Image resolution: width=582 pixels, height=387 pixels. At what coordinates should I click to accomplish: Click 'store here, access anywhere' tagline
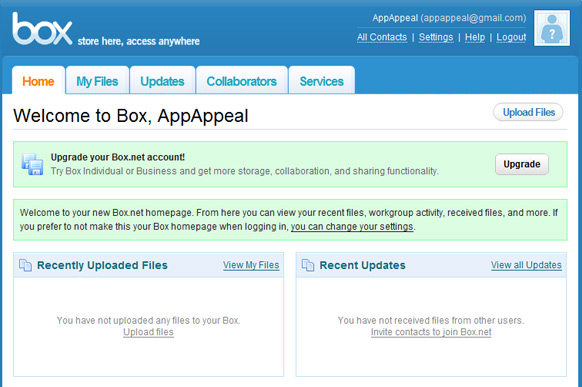coord(138,41)
